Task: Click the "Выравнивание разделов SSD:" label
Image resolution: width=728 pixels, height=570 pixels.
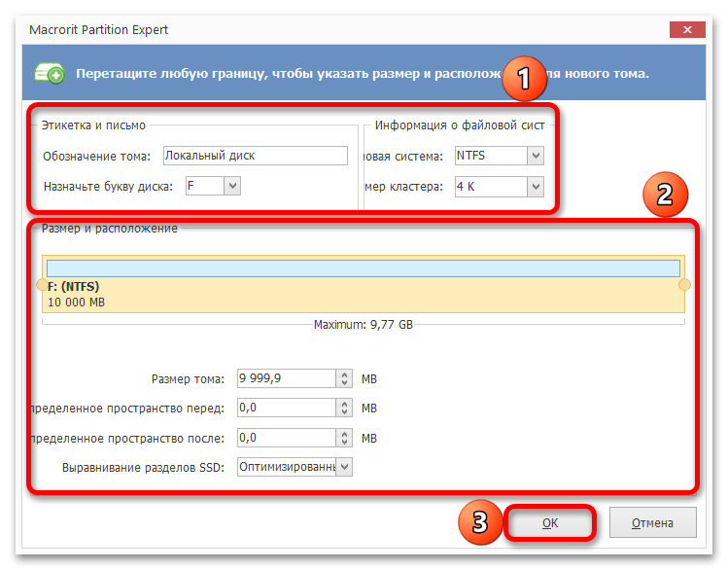Action: tap(143, 467)
